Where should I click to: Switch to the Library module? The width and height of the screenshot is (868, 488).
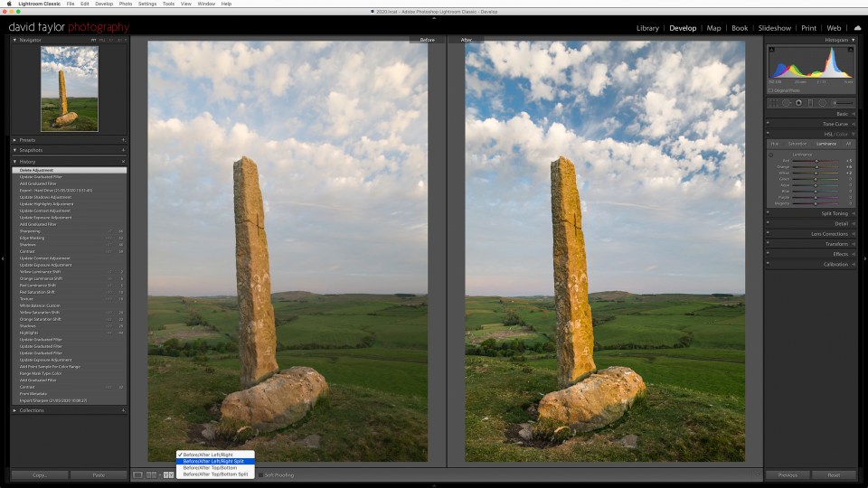(647, 28)
